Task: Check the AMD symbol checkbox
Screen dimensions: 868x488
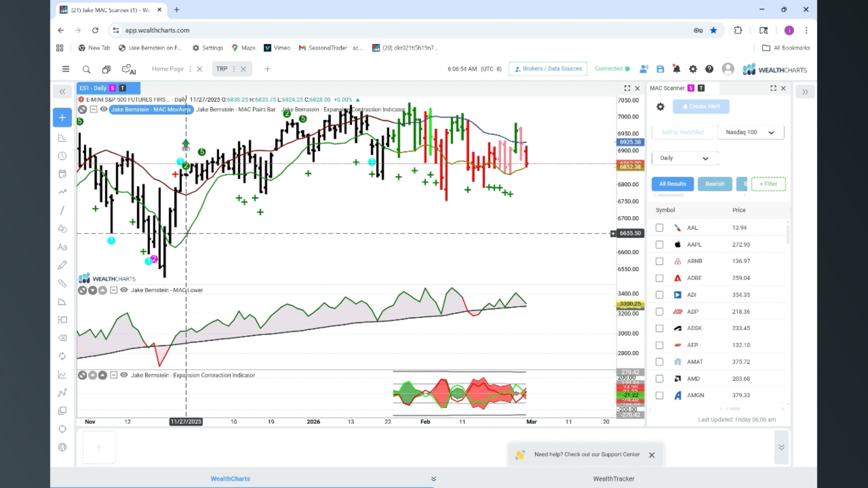Action: coord(660,379)
